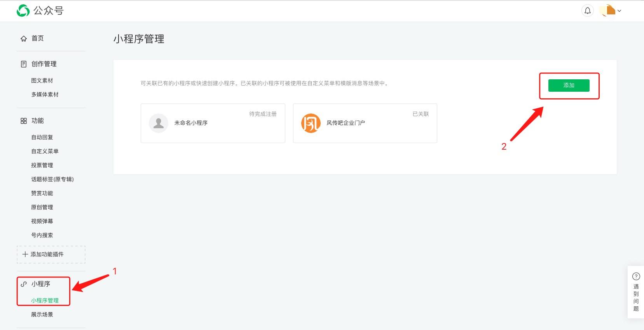The height and width of the screenshot is (330, 644).
Task: Open 自定义菜单 page
Action: (45, 151)
